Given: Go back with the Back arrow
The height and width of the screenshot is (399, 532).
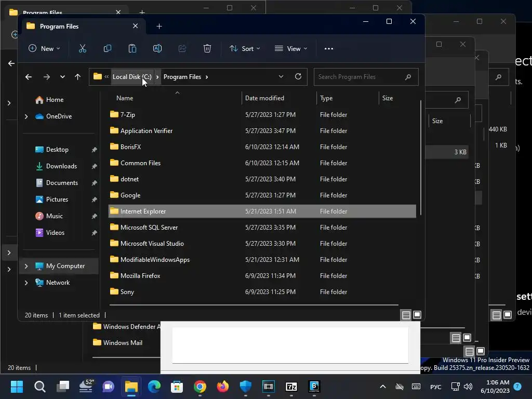Looking at the screenshot, I should pos(29,77).
